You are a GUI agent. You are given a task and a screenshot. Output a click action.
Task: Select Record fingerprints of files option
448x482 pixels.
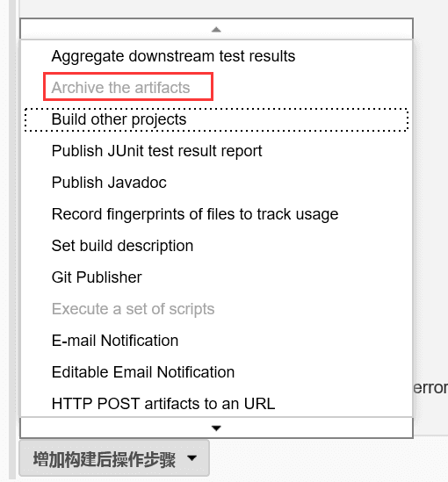(x=195, y=214)
